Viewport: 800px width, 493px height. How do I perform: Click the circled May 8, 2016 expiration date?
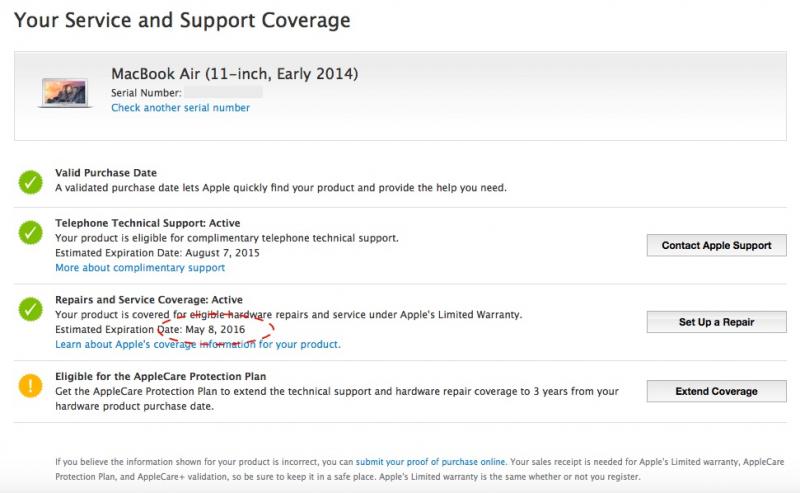point(215,330)
